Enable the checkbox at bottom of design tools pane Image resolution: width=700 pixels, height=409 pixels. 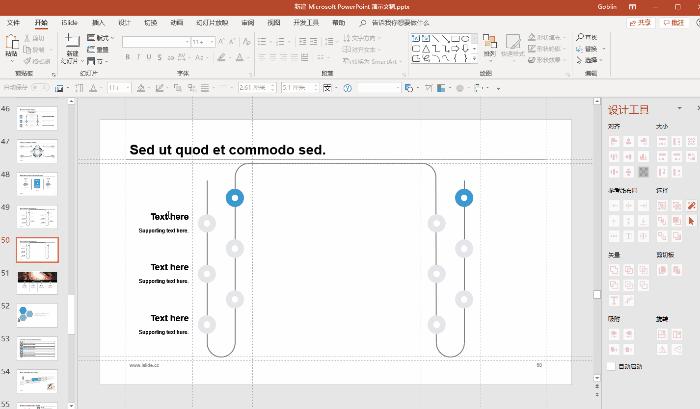pyautogui.click(x=612, y=367)
